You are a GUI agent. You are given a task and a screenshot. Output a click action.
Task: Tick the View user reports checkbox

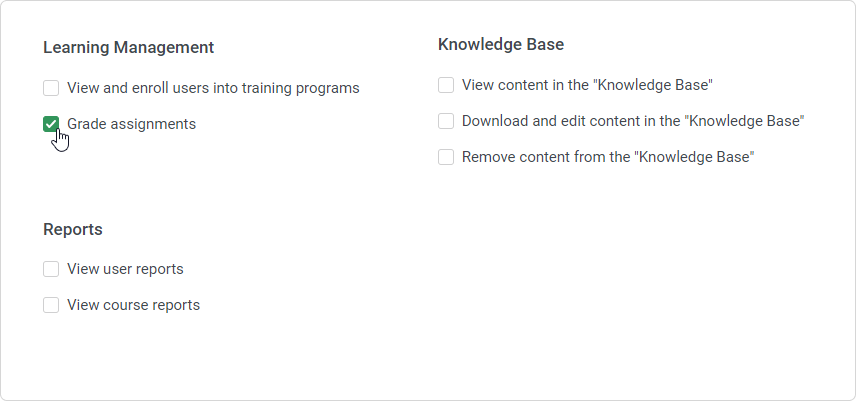(51, 269)
